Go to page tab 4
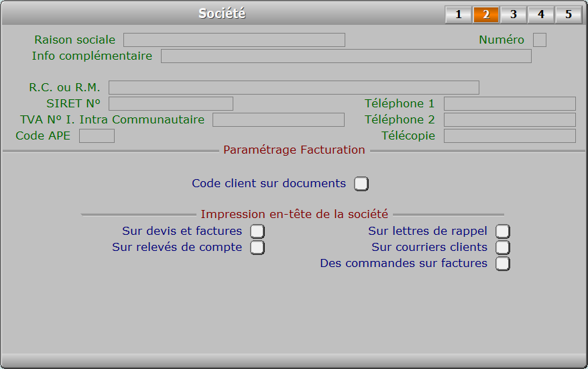Viewport: 588px width, 369px height. [x=541, y=15]
